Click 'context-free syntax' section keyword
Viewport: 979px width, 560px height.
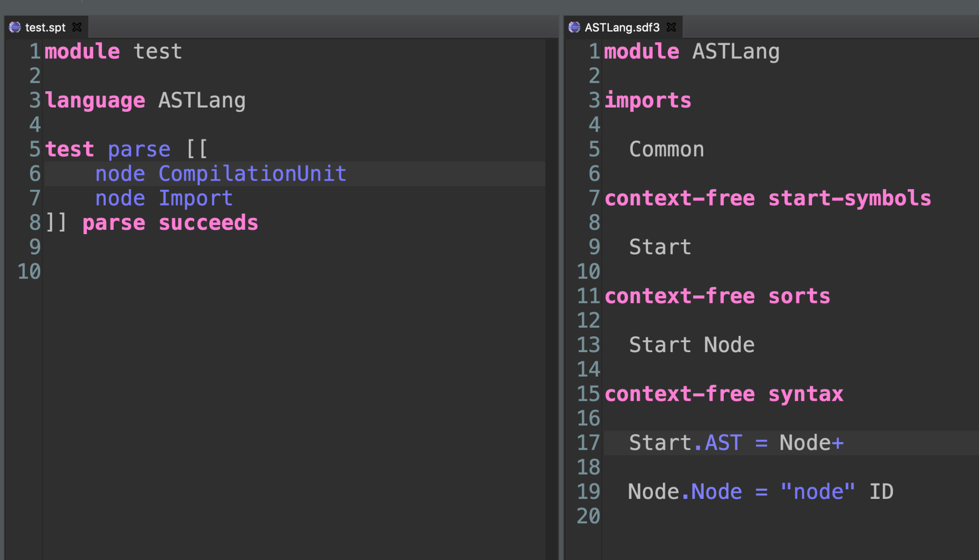[724, 394]
